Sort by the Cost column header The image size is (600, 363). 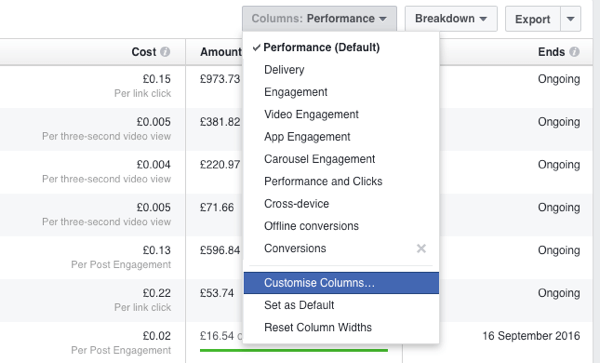pos(143,52)
